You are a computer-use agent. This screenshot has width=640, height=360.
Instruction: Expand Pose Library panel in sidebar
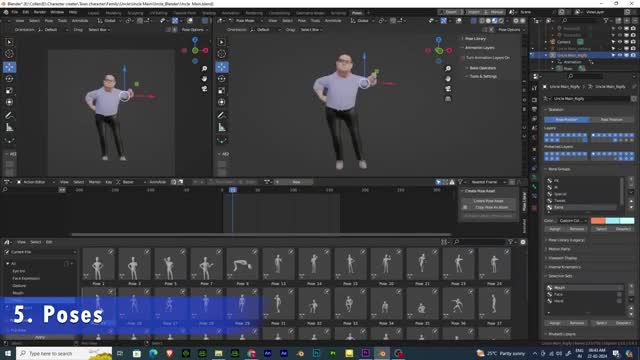[x=476, y=39]
